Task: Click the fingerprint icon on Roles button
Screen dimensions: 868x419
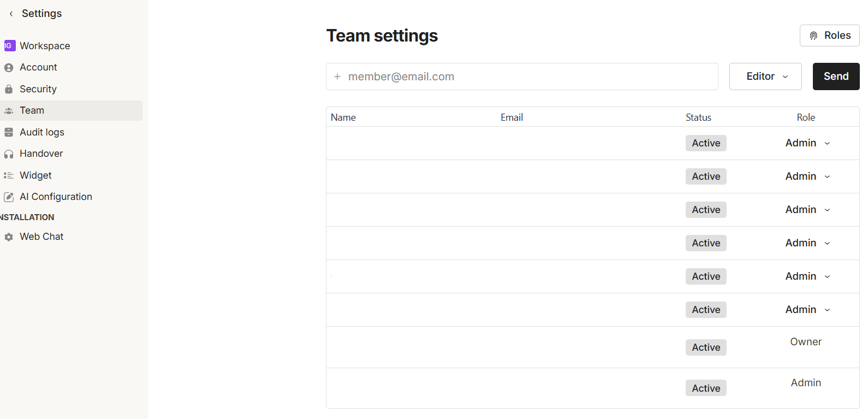Action: pos(813,36)
